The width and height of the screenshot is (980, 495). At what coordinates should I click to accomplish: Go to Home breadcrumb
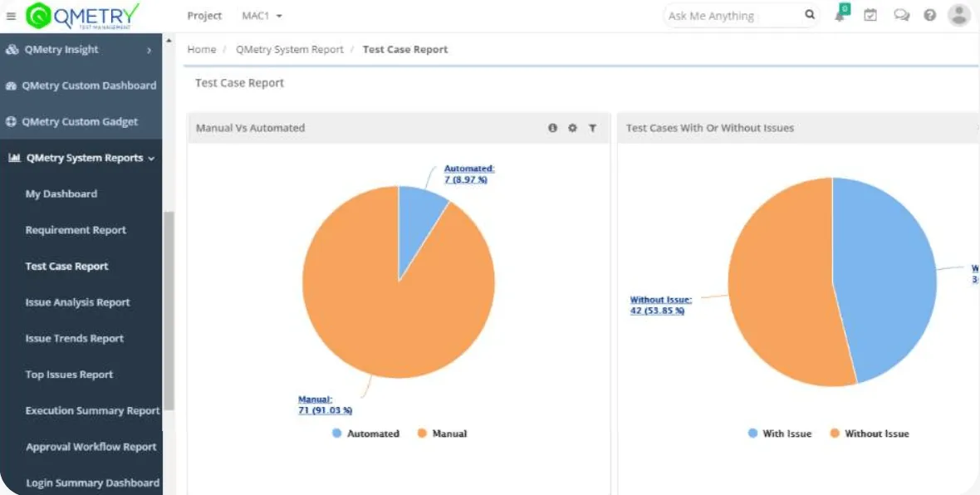click(201, 49)
